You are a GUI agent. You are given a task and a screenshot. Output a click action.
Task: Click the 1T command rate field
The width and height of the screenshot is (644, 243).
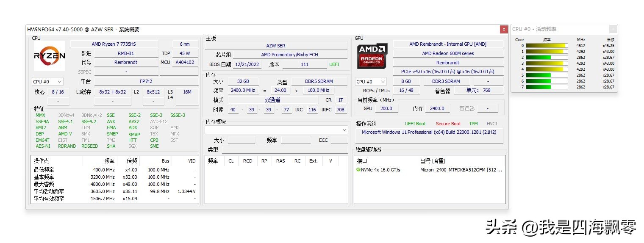tap(340, 100)
